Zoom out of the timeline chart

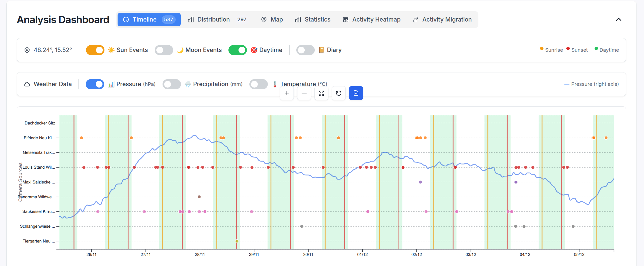(x=304, y=93)
